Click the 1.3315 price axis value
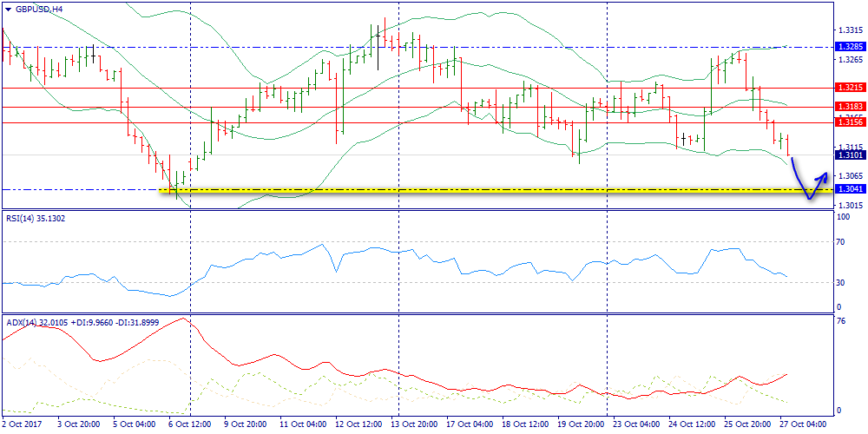Viewport: 868px width, 434px height. click(849, 30)
